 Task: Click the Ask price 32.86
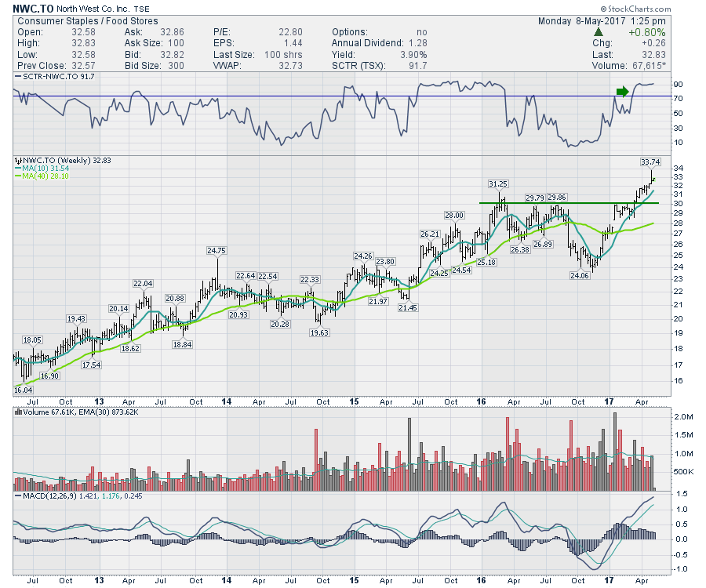(172, 32)
